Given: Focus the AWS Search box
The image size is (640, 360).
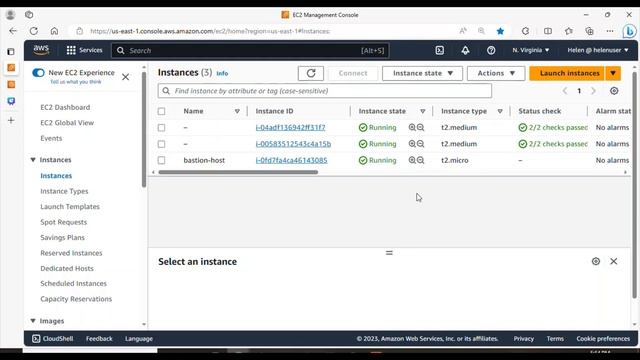Looking at the screenshot, I should 250,51.
